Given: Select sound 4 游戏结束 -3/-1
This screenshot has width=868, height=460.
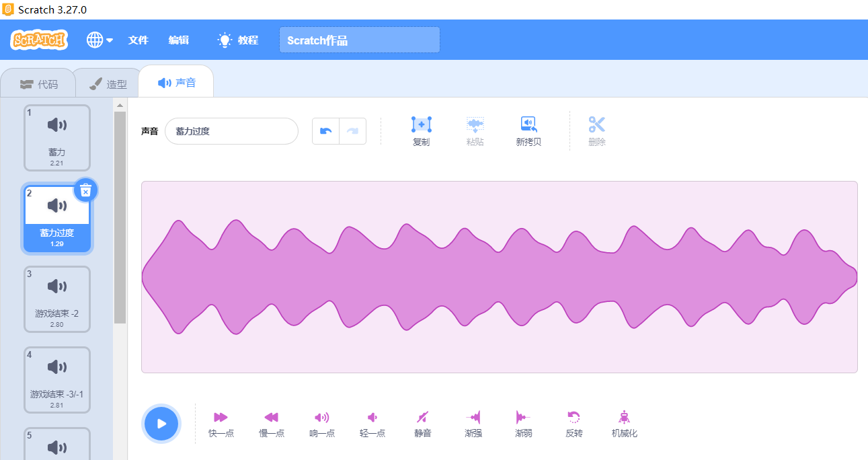Looking at the screenshot, I should tap(57, 380).
